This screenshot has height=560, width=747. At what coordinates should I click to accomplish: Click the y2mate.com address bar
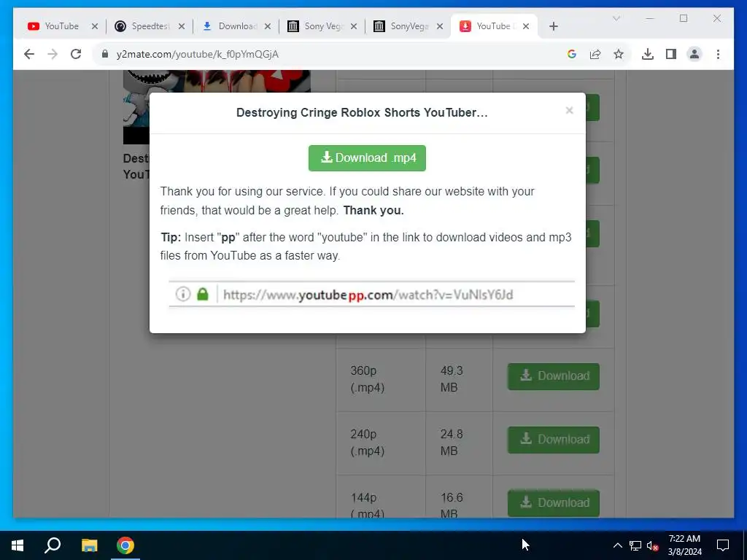click(x=333, y=54)
